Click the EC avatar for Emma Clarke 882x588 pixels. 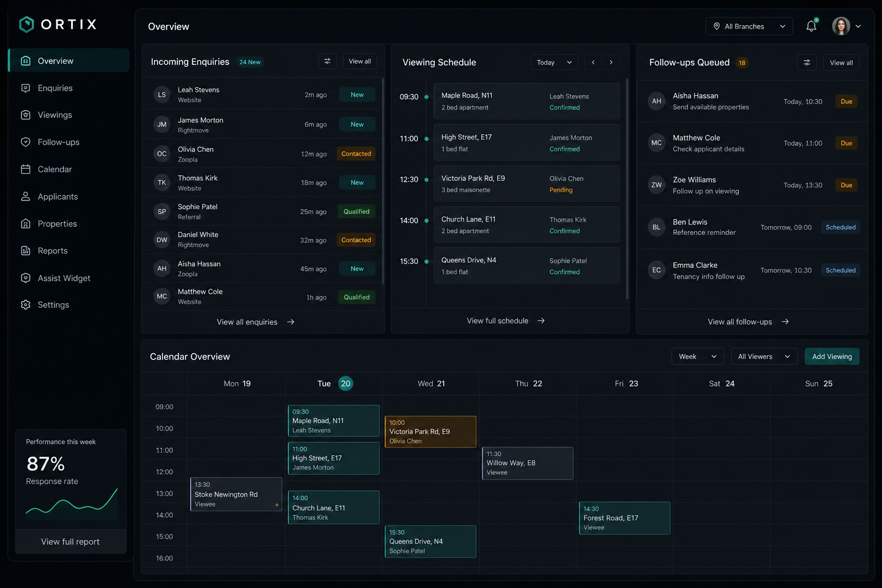pyautogui.click(x=656, y=270)
